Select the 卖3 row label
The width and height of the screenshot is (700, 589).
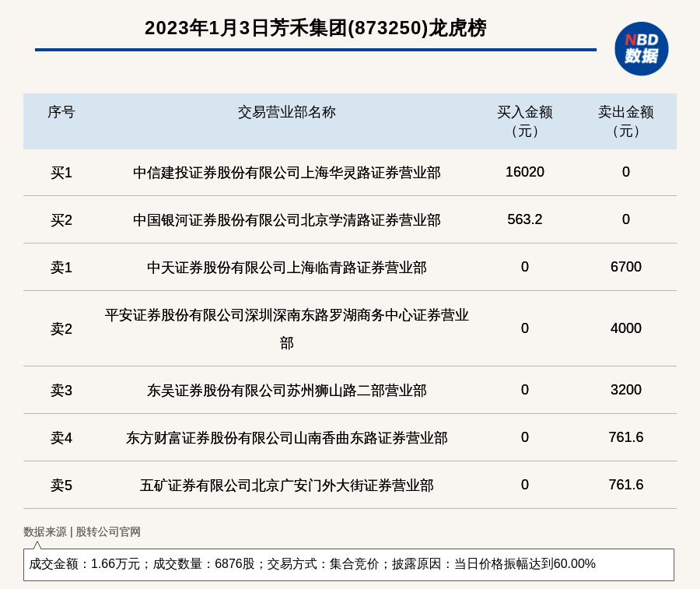click(61, 391)
